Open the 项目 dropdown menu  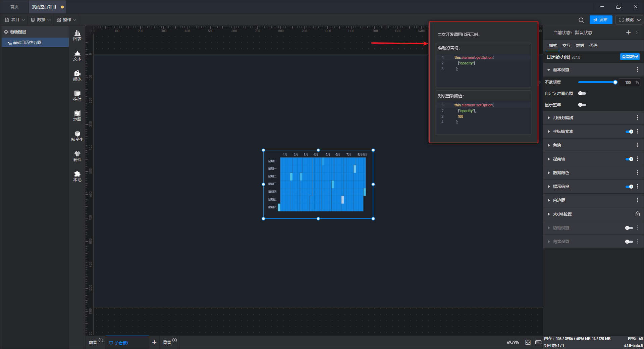[15, 20]
